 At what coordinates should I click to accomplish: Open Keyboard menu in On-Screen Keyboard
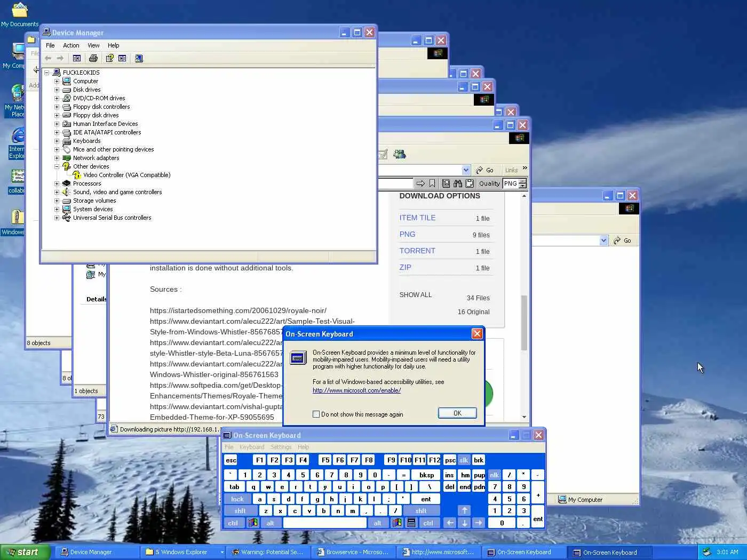tap(252, 447)
